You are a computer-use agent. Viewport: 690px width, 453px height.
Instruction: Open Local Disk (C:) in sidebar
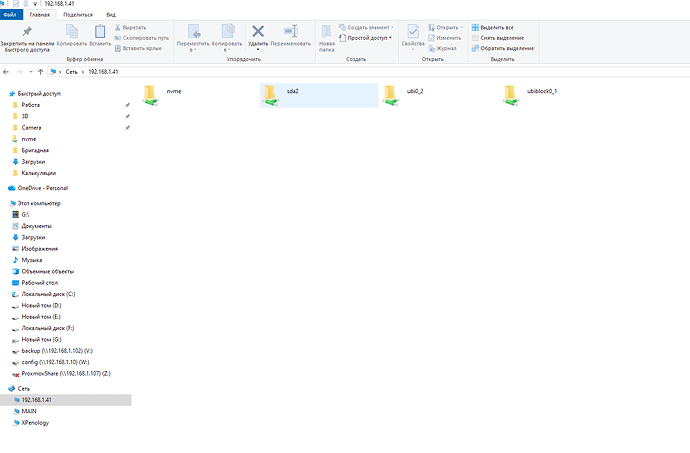[48, 294]
